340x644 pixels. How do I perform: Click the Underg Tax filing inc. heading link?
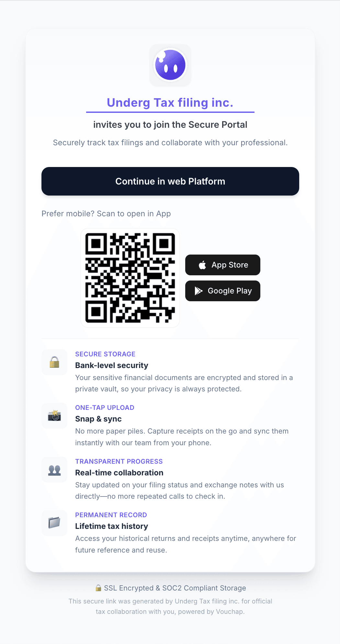click(x=170, y=102)
